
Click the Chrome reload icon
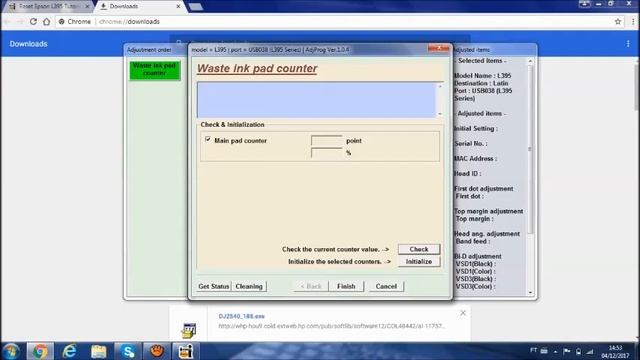click(33, 22)
